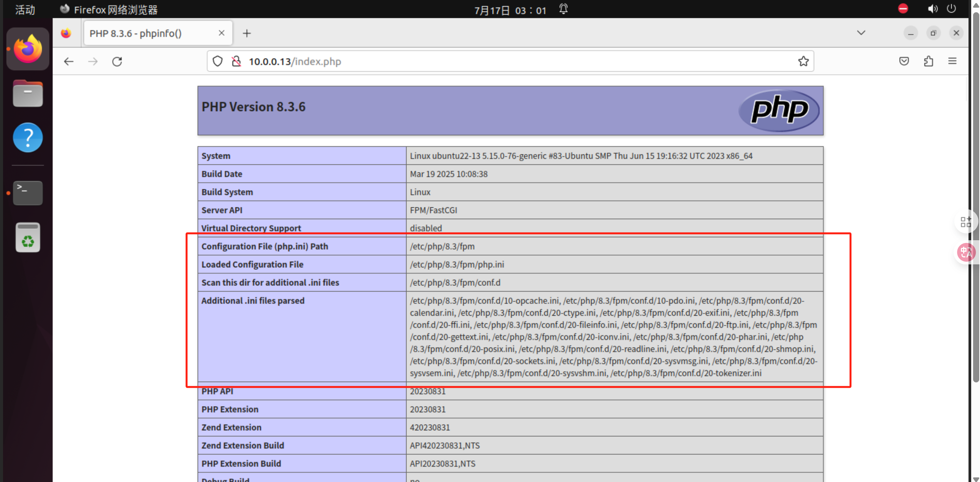
Task: Click the Zend Extension value 420230831
Action: coord(430,427)
